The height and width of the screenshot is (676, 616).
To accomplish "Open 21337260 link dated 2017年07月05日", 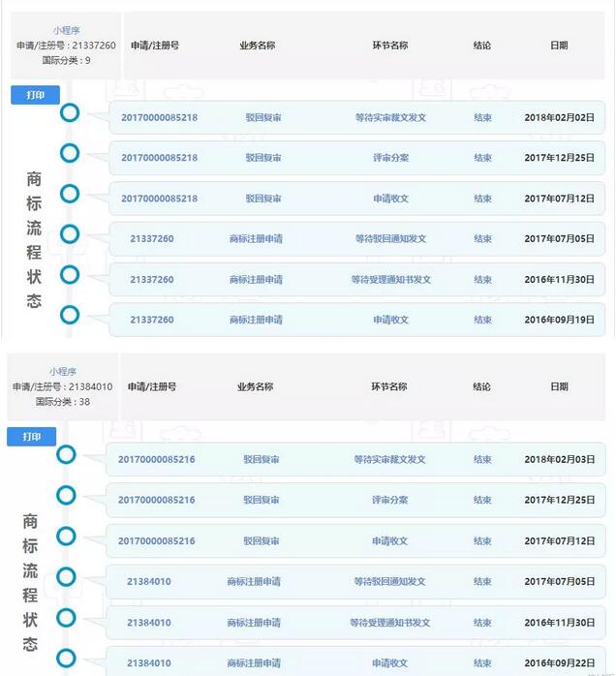I will (152, 239).
